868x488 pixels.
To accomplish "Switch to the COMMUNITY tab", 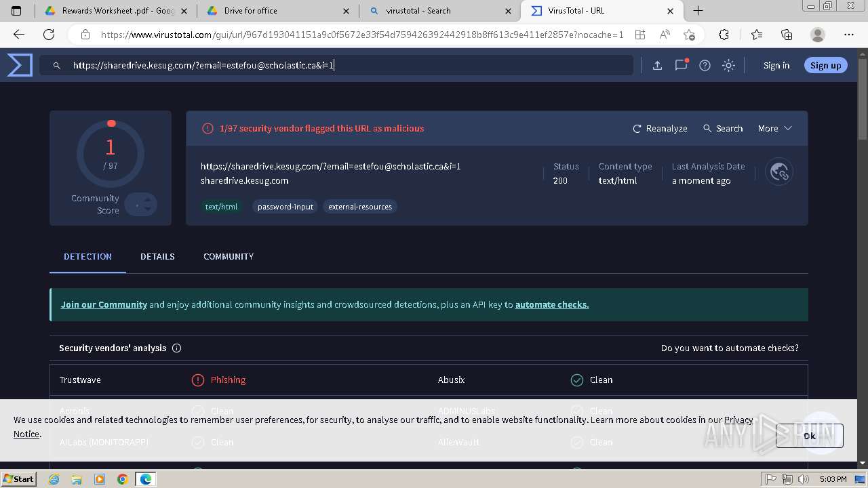I will click(x=229, y=256).
